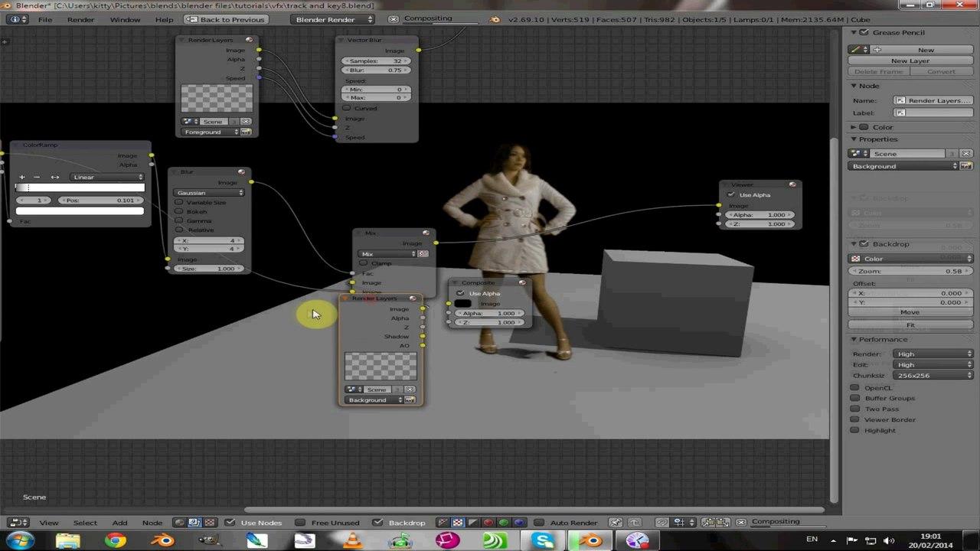This screenshot has height=551, width=980.
Task: Toggle the Auto Render checkbox
Action: pos(539,523)
